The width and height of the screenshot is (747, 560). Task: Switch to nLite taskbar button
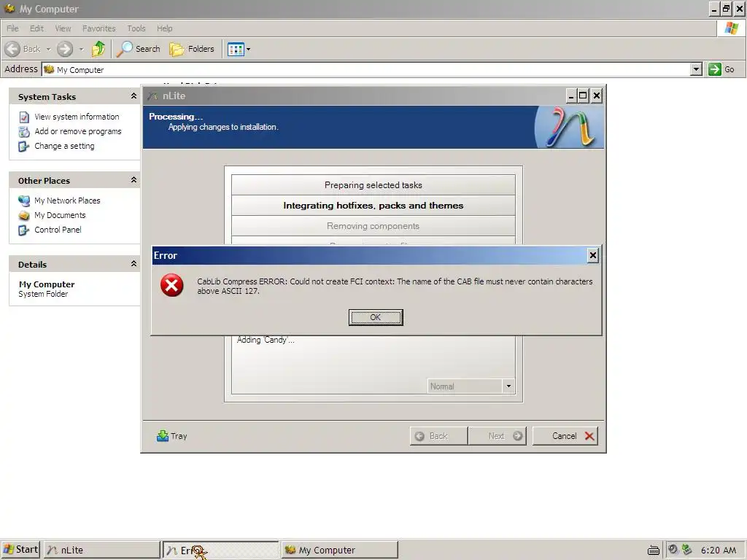pyautogui.click(x=102, y=550)
